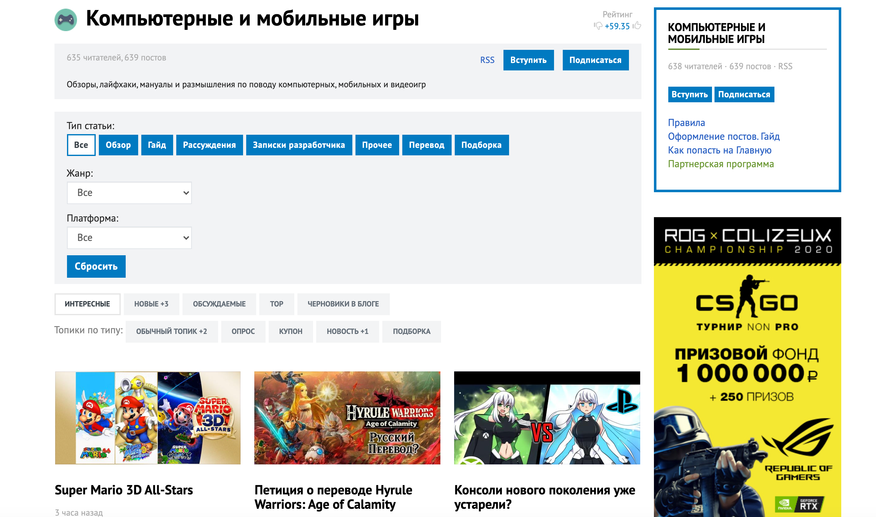Click Подписаться in sidebar widget
This screenshot has height=517, width=876.
(744, 94)
